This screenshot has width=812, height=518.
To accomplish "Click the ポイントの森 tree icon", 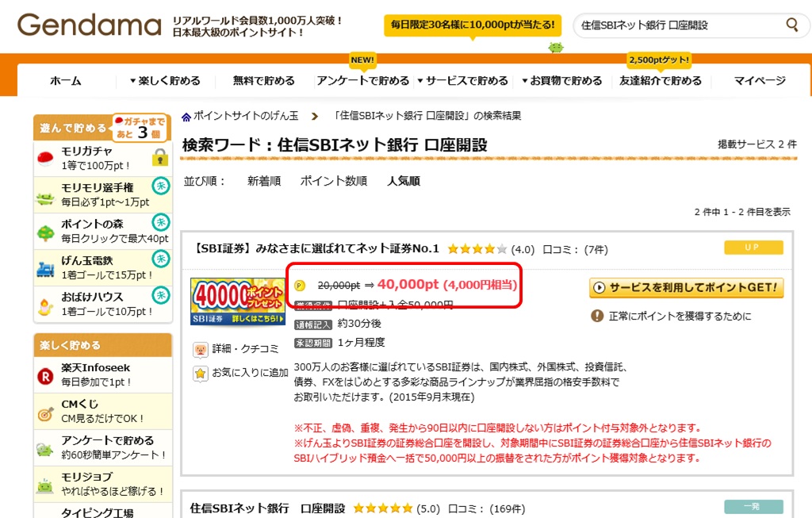I will [45, 233].
